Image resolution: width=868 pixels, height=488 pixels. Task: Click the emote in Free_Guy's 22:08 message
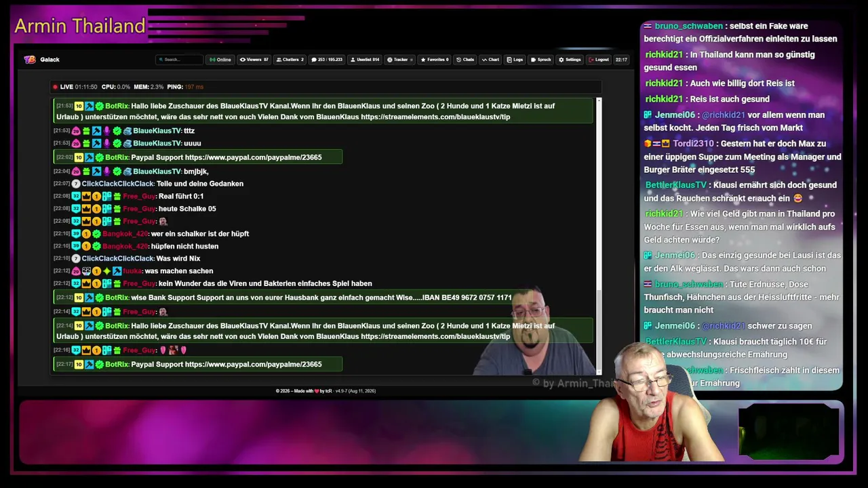163,222
